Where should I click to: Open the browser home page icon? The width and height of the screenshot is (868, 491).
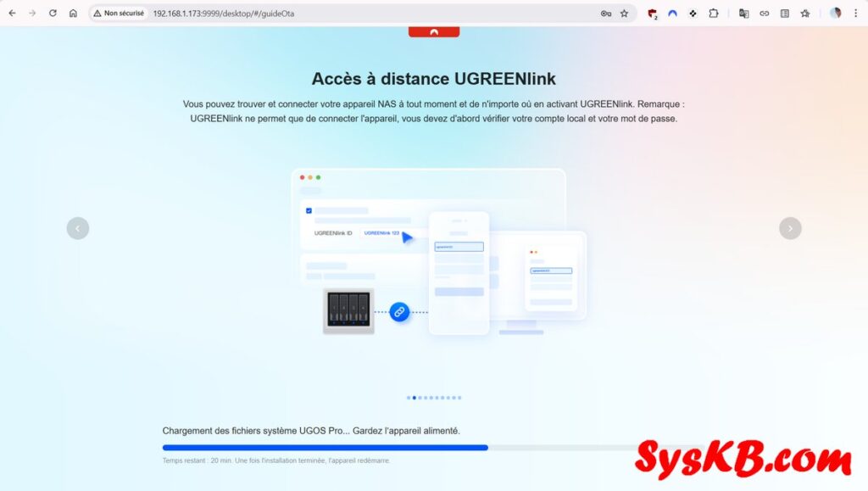click(x=73, y=14)
